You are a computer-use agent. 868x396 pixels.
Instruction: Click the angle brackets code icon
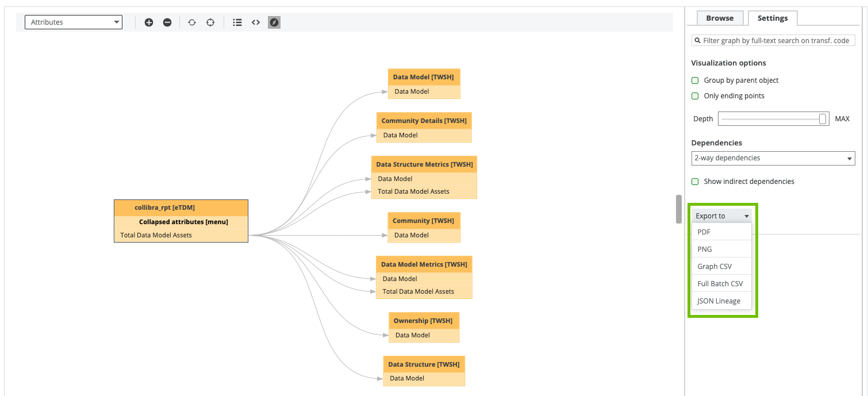tap(256, 22)
